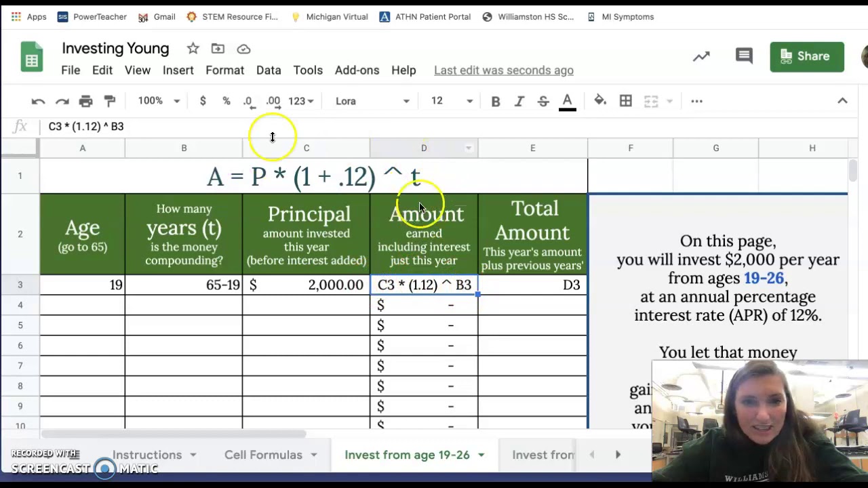Open Cell Formulas tab menu arrow
868x488 pixels.
314,455
